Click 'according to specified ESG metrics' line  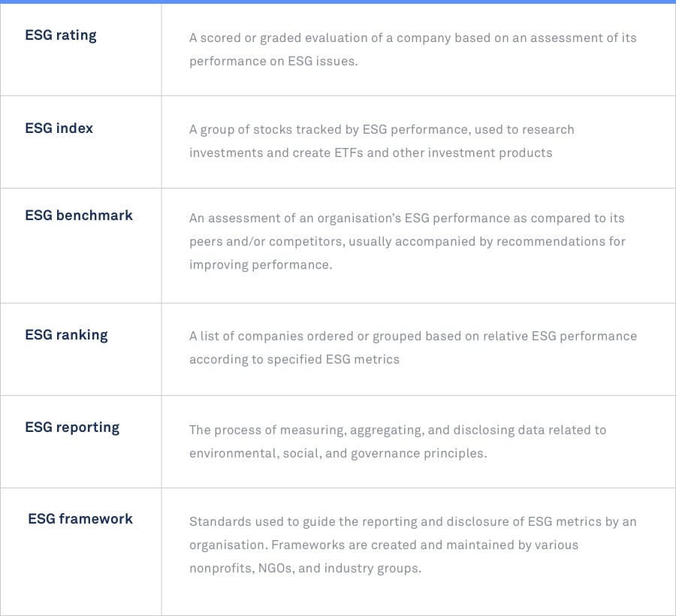click(294, 360)
